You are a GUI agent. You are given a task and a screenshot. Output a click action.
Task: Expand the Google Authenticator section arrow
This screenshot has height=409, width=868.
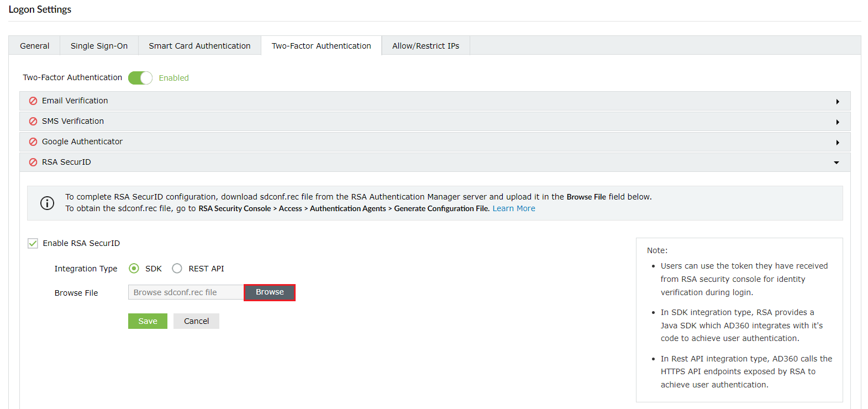(838, 143)
